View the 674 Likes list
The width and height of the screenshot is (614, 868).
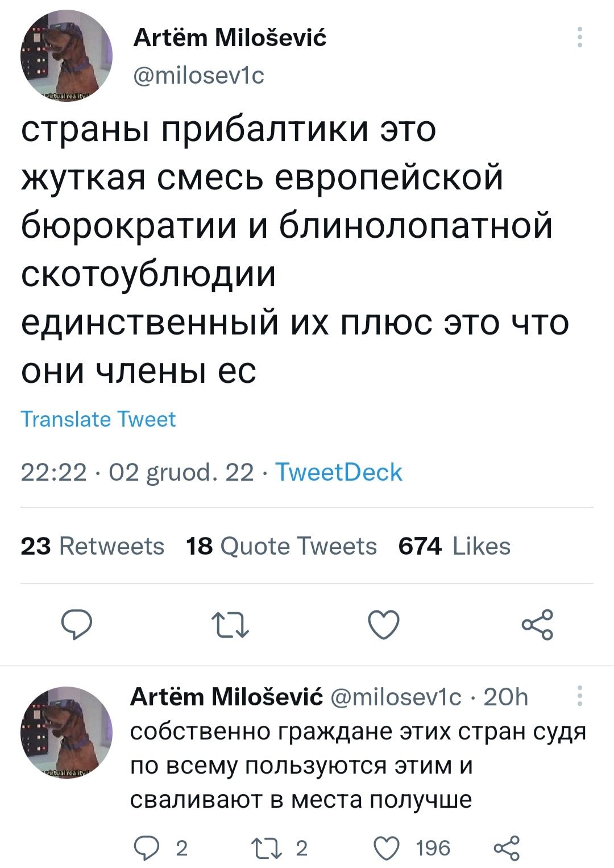[454, 546]
